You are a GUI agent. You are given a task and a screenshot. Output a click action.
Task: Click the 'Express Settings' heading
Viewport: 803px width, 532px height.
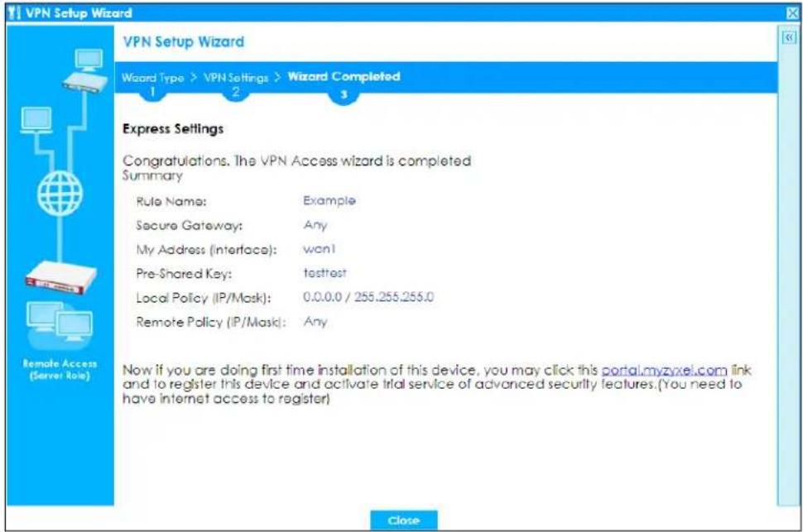[173, 128]
